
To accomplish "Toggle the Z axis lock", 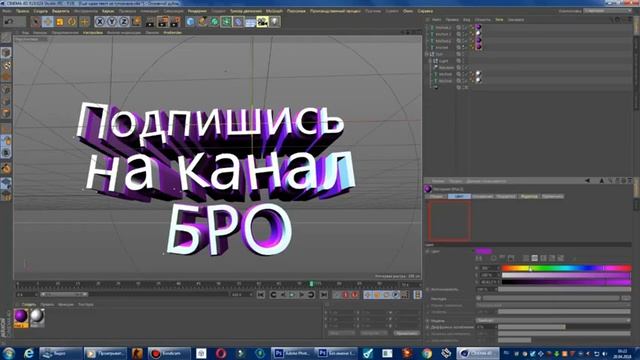I will [124, 22].
